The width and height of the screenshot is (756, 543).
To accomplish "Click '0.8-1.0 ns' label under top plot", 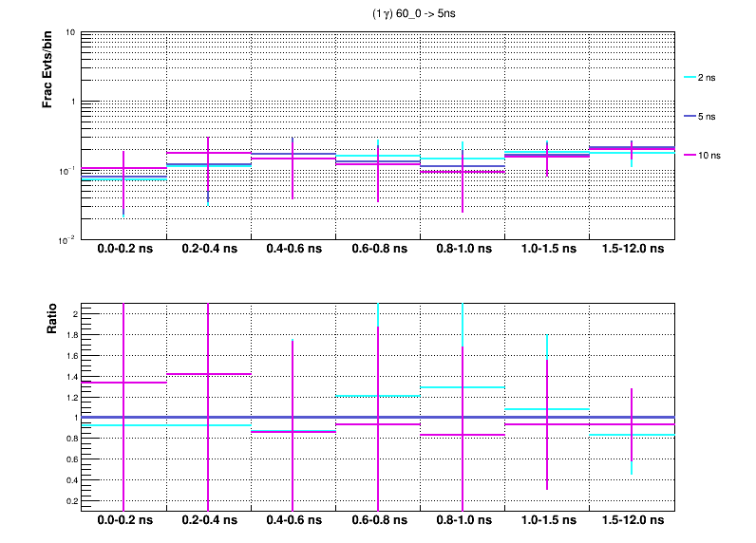I will [463, 250].
